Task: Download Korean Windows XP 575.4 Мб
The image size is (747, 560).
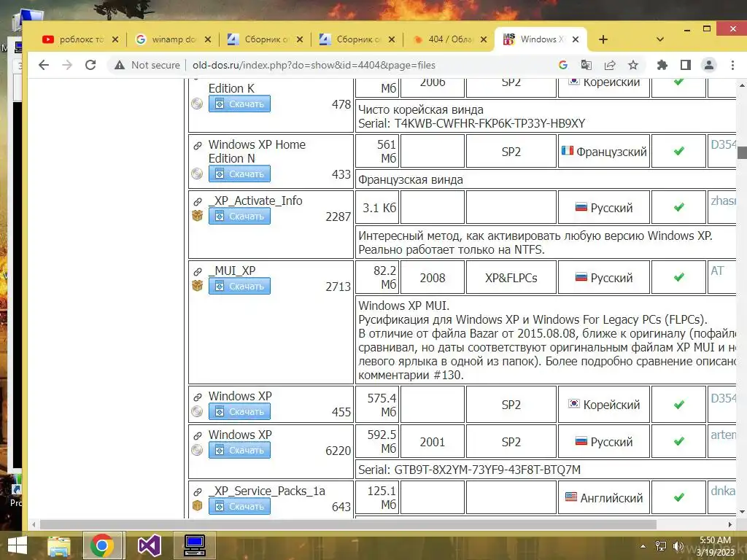Action: 239,411
